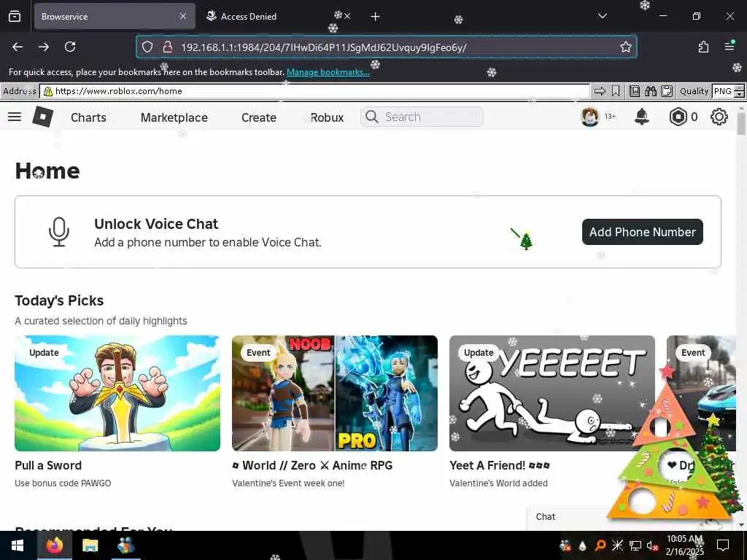Screen dimensions: 747x560
Task: Click the Roblox Search field
Action: [422, 117]
